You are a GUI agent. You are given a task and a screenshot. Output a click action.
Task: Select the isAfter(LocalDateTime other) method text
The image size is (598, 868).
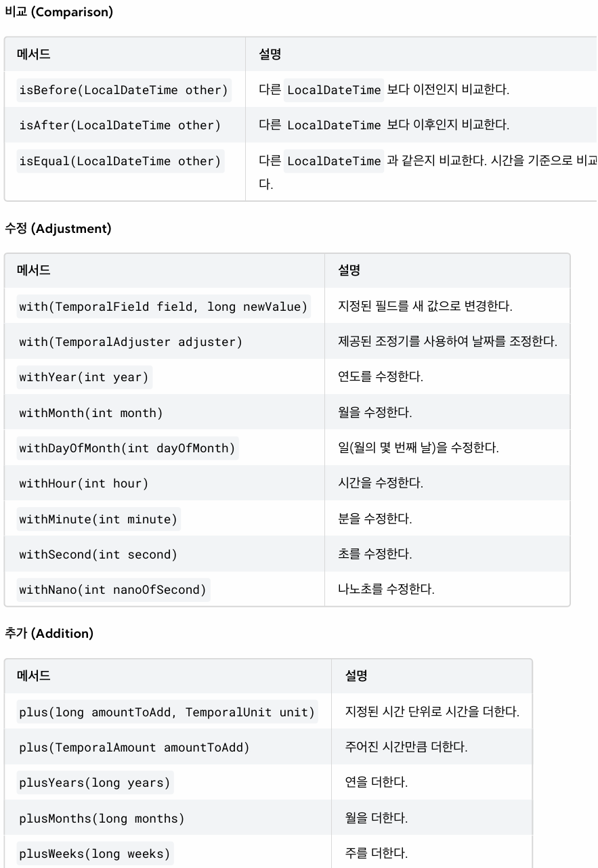tap(120, 125)
